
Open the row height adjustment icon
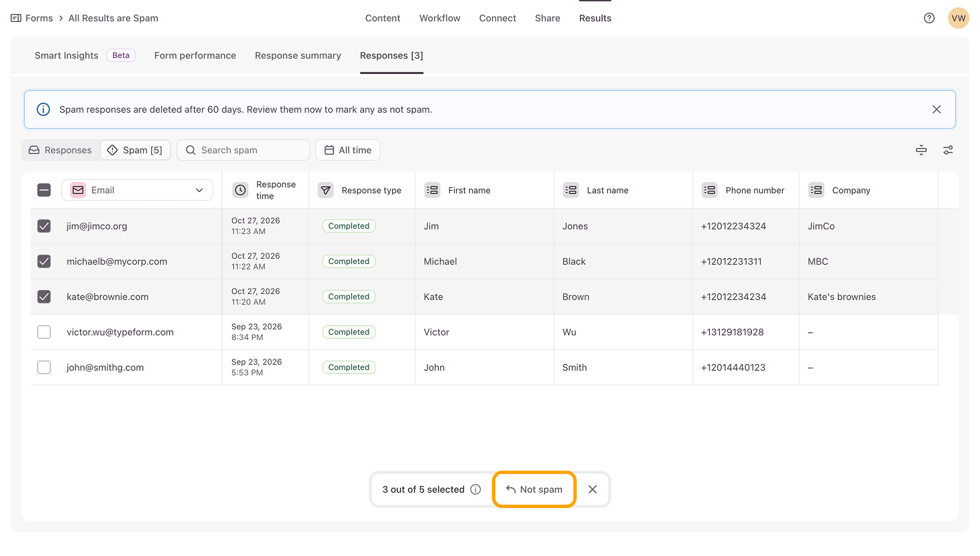point(921,150)
